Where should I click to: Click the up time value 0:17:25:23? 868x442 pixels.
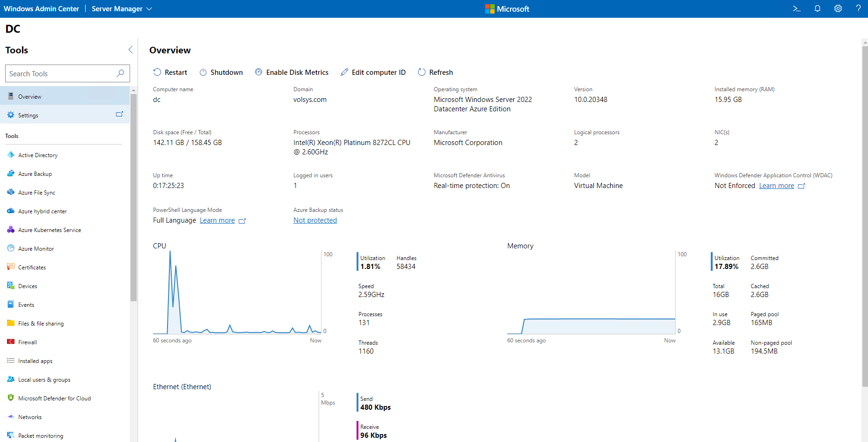(168, 186)
